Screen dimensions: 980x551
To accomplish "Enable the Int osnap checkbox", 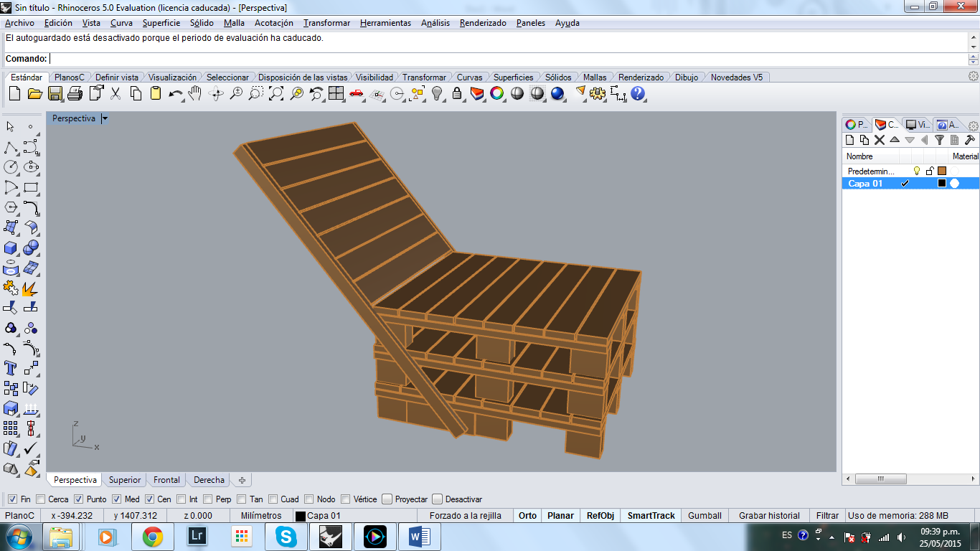I will 182,499.
